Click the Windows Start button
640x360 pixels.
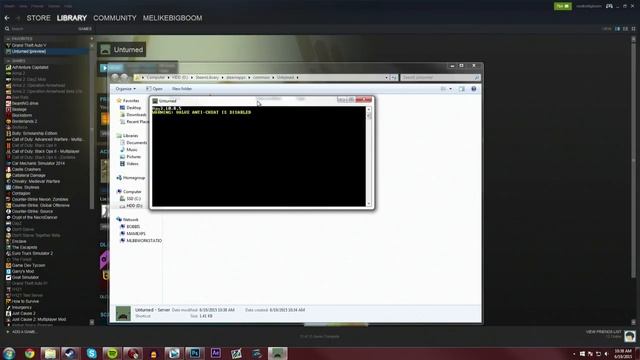[9, 353]
